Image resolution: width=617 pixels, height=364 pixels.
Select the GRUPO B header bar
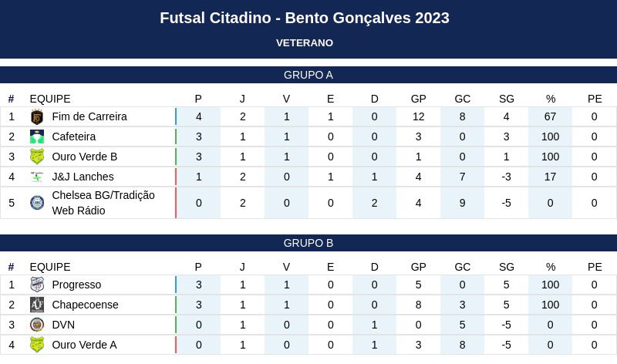pos(308,243)
